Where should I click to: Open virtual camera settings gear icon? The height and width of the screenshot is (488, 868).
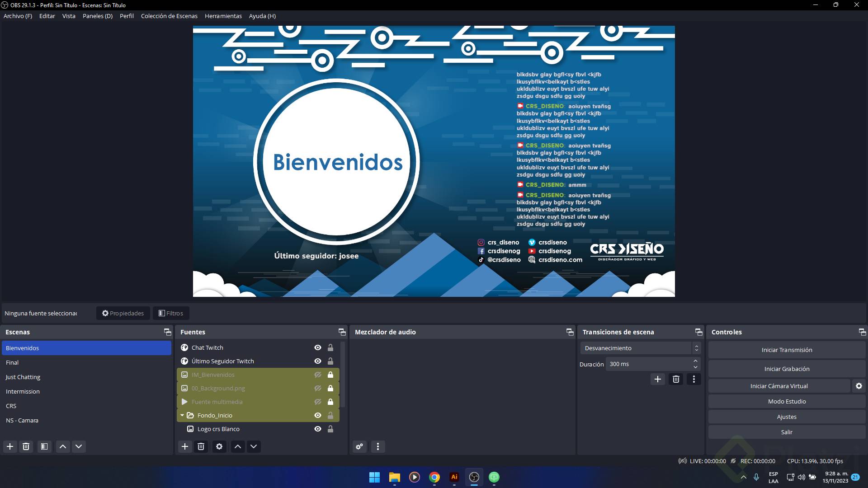[859, 386]
